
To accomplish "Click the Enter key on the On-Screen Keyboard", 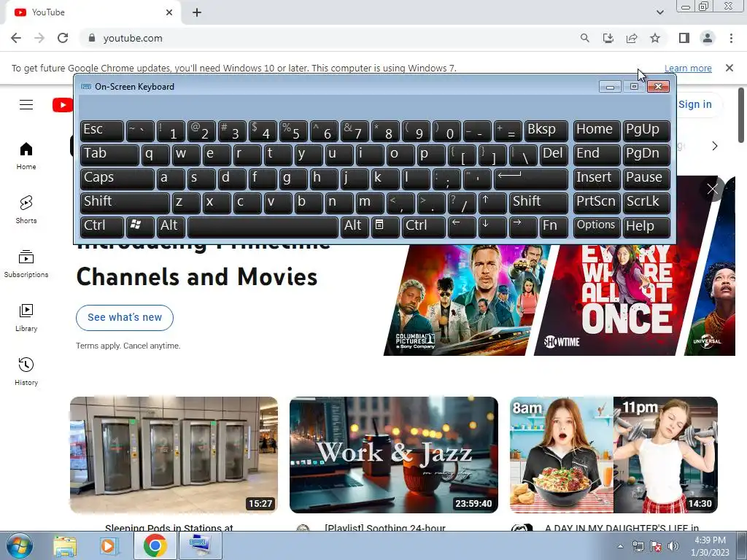I will [x=531, y=179].
